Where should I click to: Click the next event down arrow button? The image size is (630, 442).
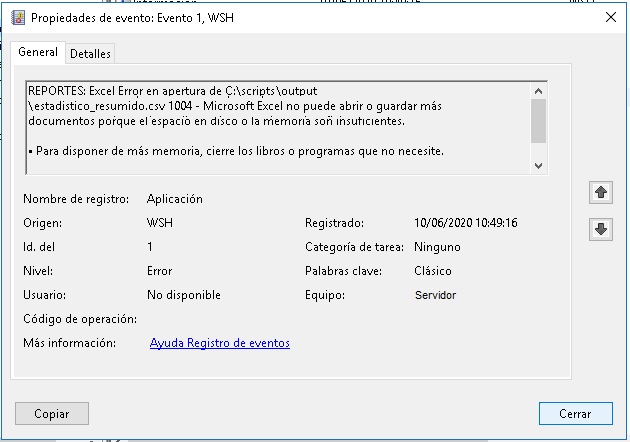(602, 230)
